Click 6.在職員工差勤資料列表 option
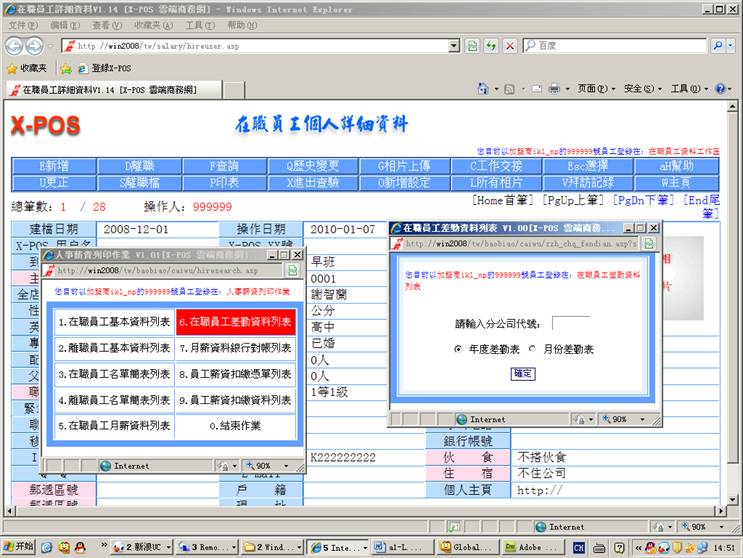Image resolution: width=743 pixels, height=558 pixels. (x=235, y=322)
